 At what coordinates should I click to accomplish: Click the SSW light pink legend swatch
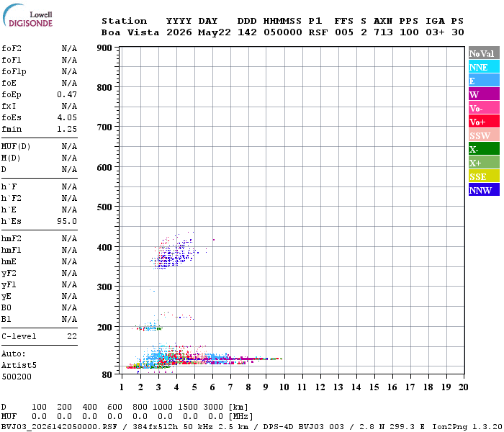[x=484, y=135]
